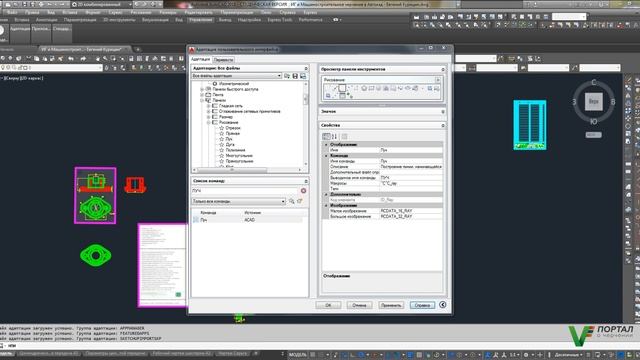Click the find command icon beside filter

[291, 201]
